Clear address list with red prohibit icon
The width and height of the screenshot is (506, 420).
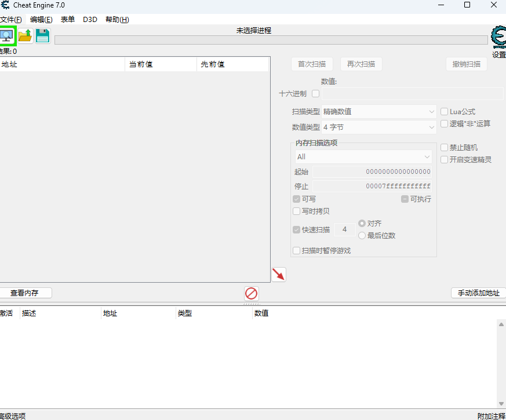252,294
